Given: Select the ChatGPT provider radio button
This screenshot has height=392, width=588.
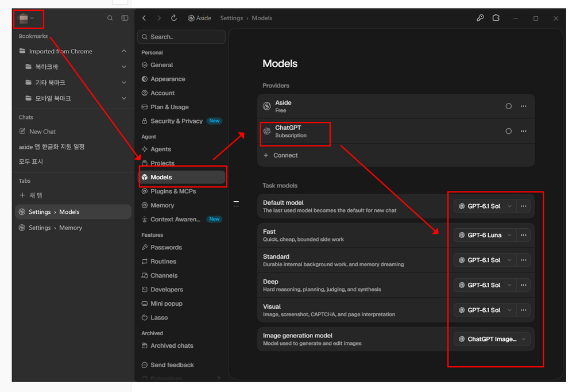Looking at the screenshot, I should click(x=509, y=131).
